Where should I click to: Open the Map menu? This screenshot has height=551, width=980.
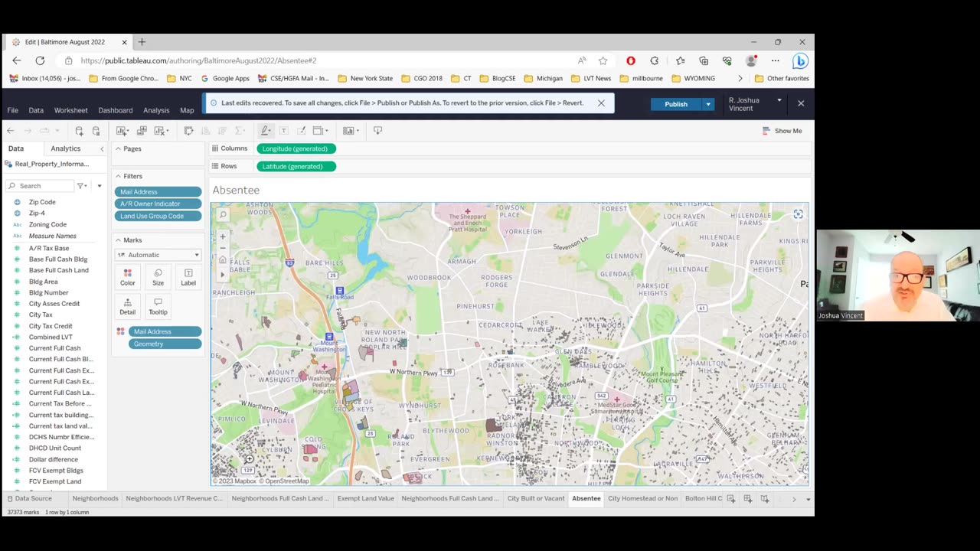(187, 110)
